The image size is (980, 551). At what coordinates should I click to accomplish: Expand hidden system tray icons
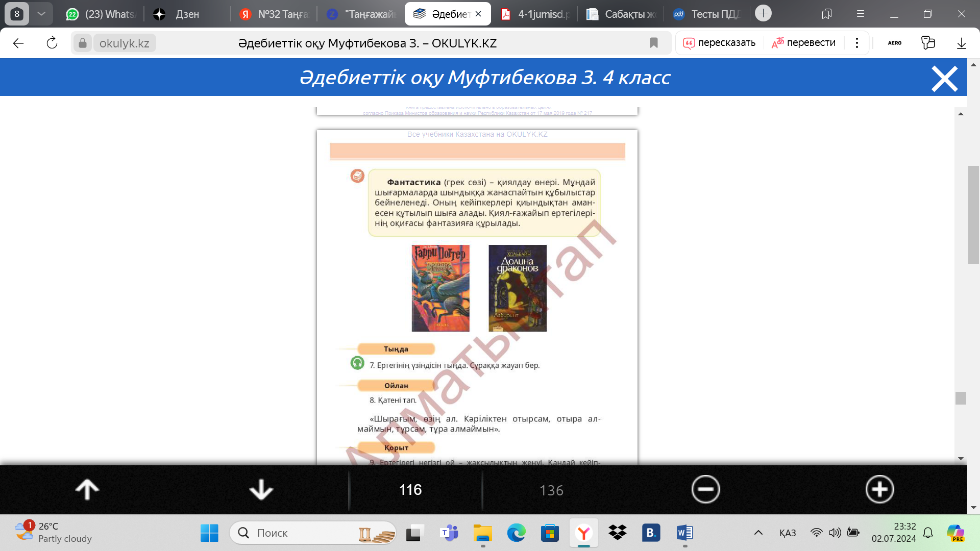(758, 533)
